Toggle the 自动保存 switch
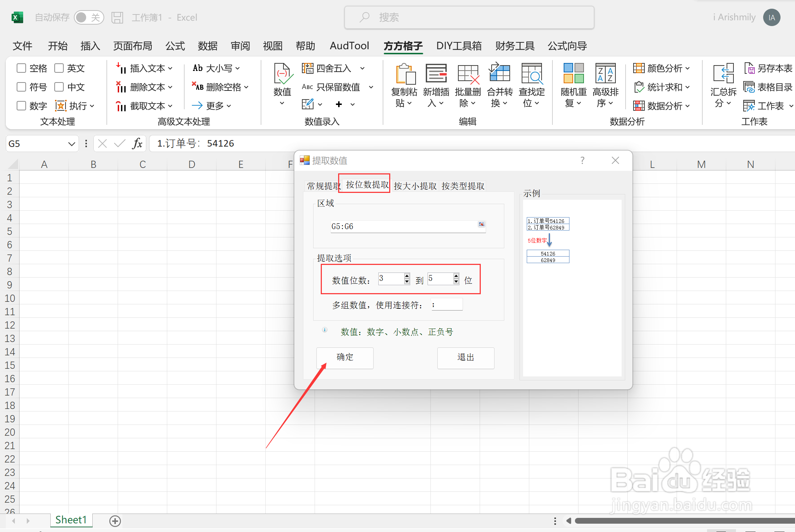The width and height of the screenshot is (795, 532). 89,17
